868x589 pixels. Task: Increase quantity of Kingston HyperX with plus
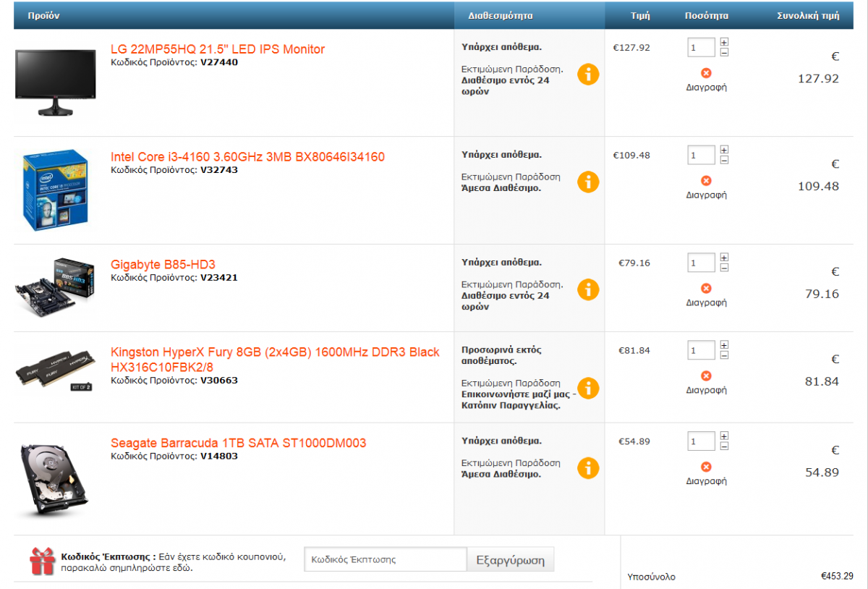724,346
